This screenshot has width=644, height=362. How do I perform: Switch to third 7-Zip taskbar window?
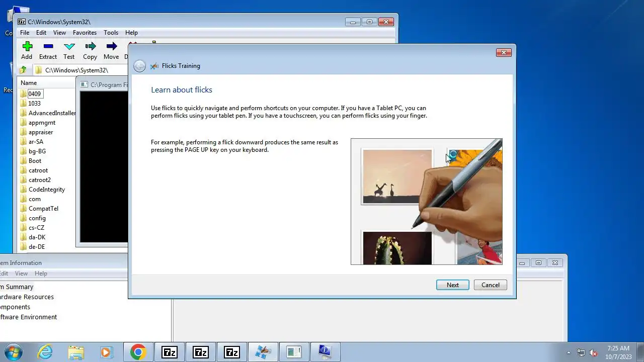232,352
